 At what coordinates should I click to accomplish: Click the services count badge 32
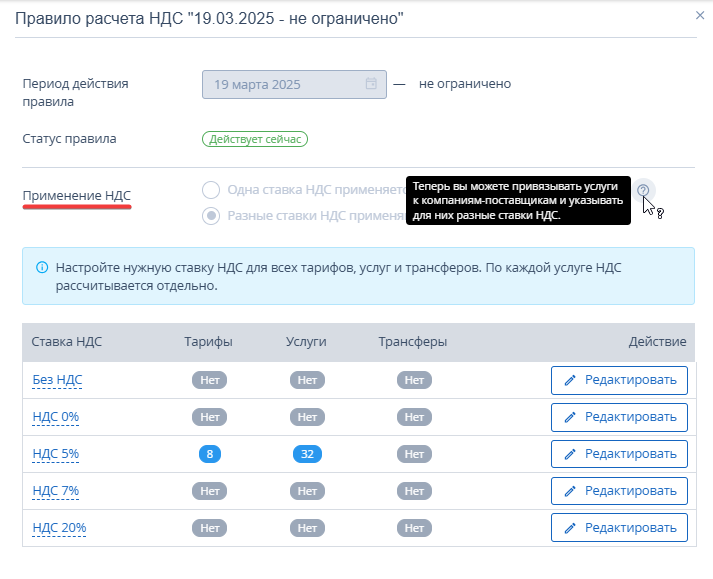[x=307, y=454]
